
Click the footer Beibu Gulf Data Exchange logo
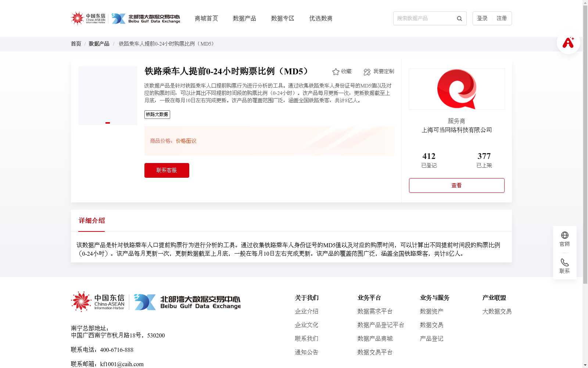187,302
